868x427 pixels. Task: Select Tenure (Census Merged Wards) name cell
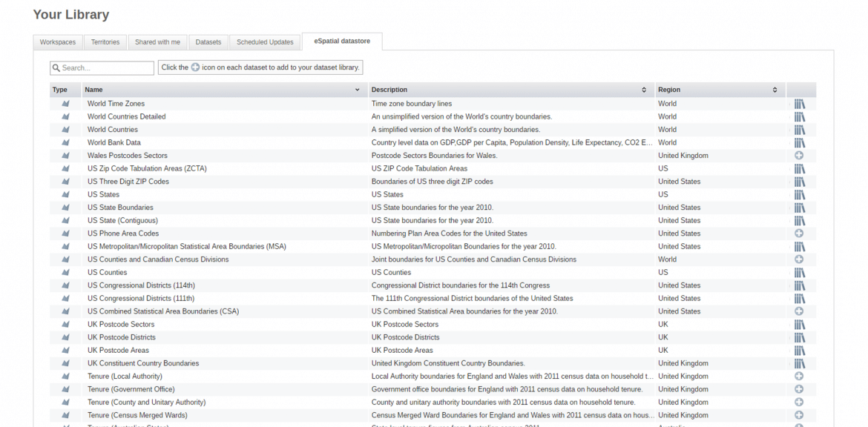[225, 415]
